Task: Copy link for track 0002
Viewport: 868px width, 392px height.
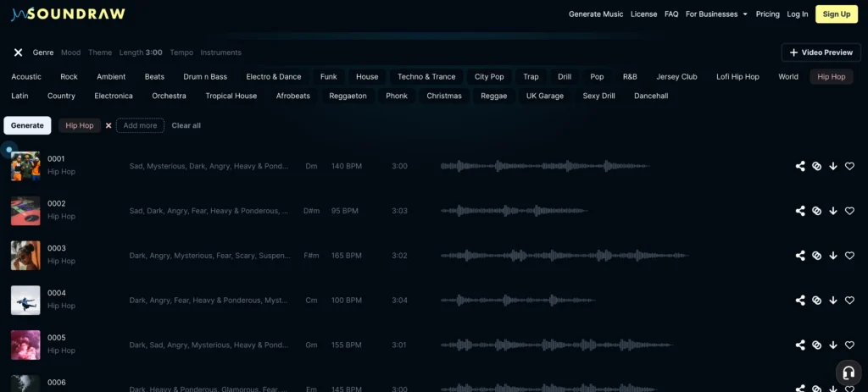Action: (x=816, y=211)
